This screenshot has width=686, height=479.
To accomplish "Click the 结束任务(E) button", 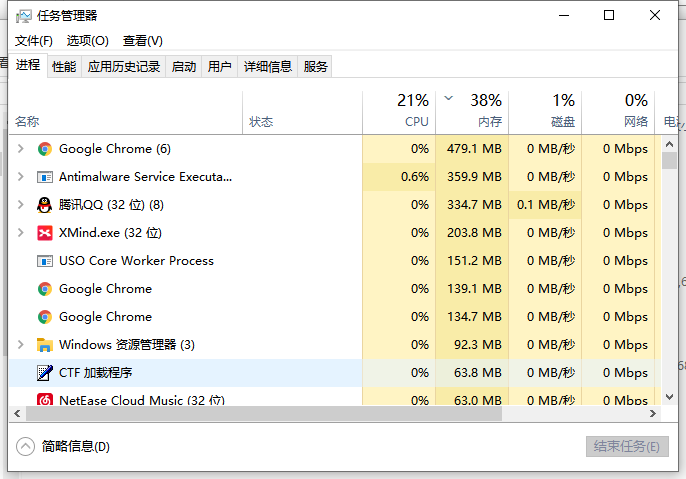I will click(626, 446).
